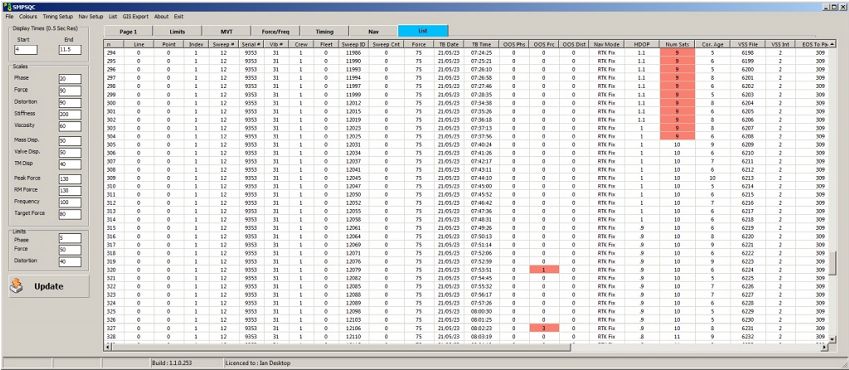This screenshot has height=370, width=849.
Task: Click the TB Time column header
Action: 481,44
